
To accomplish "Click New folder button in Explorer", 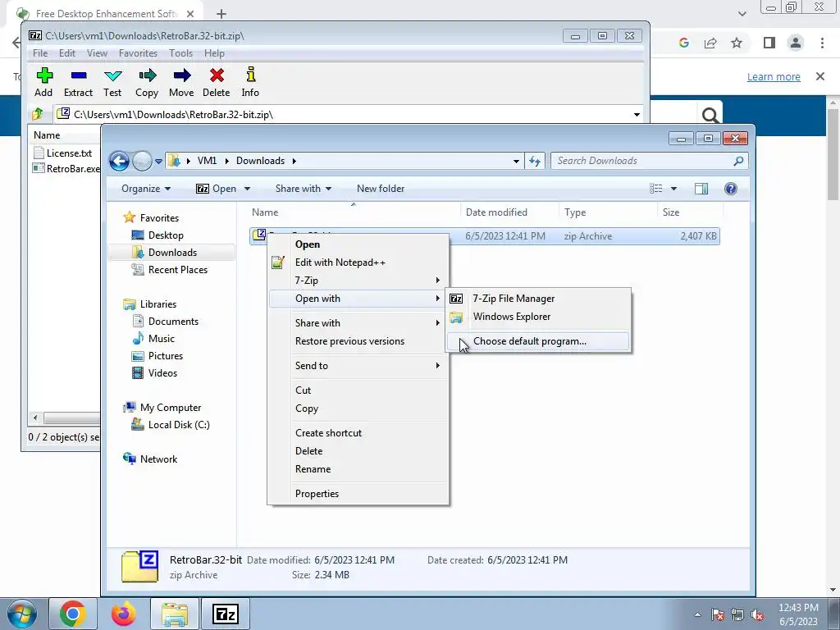I will coord(381,189).
